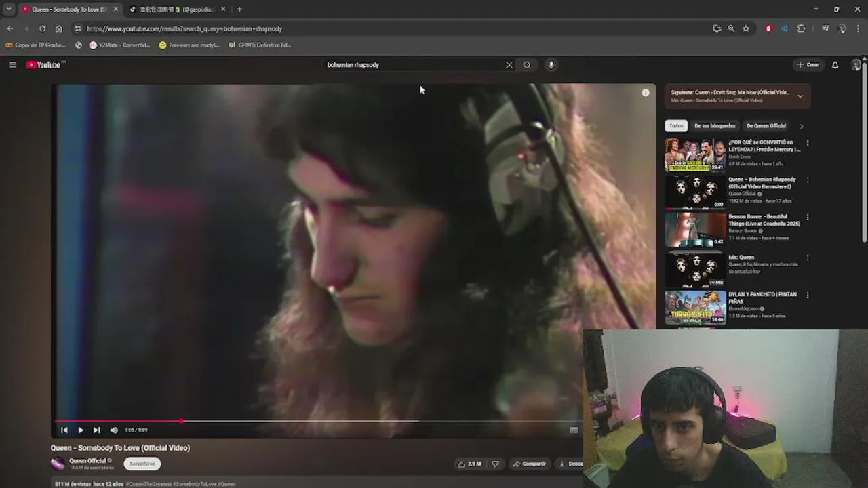Expand the Siguiente mix playlist panel
Screen dimensions: 868x488
pyautogui.click(x=800, y=96)
